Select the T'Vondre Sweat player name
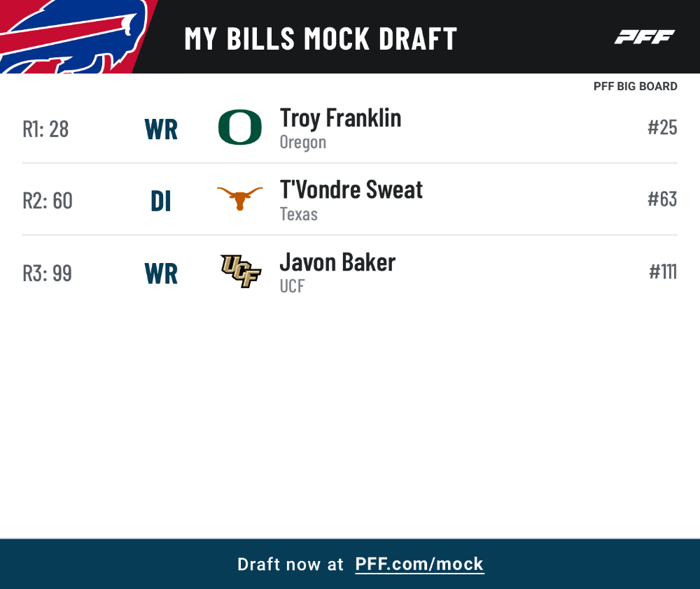The height and width of the screenshot is (589, 700). coord(351,190)
